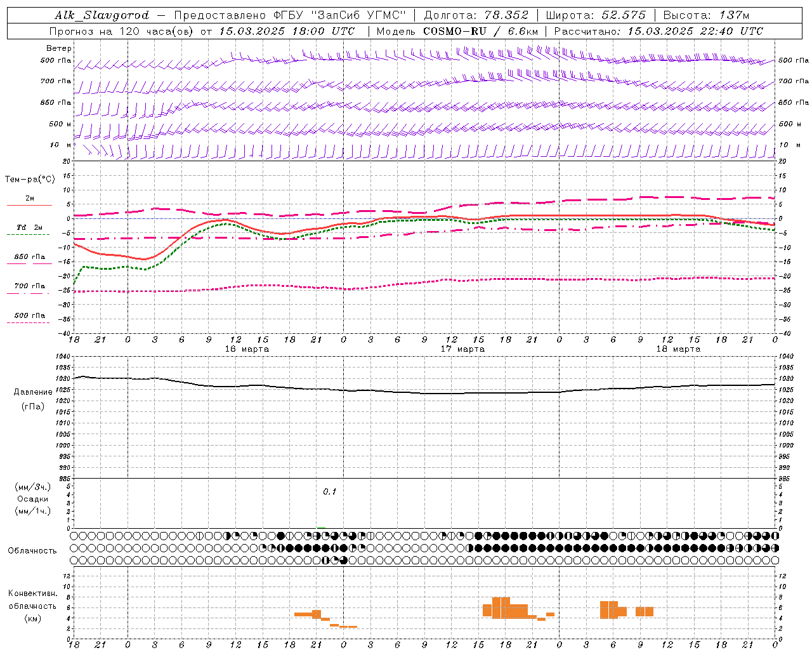The image size is (812, 650).
Task: Click the black pressure curve line
Action: pyautogui.click(x=424, y=392)
